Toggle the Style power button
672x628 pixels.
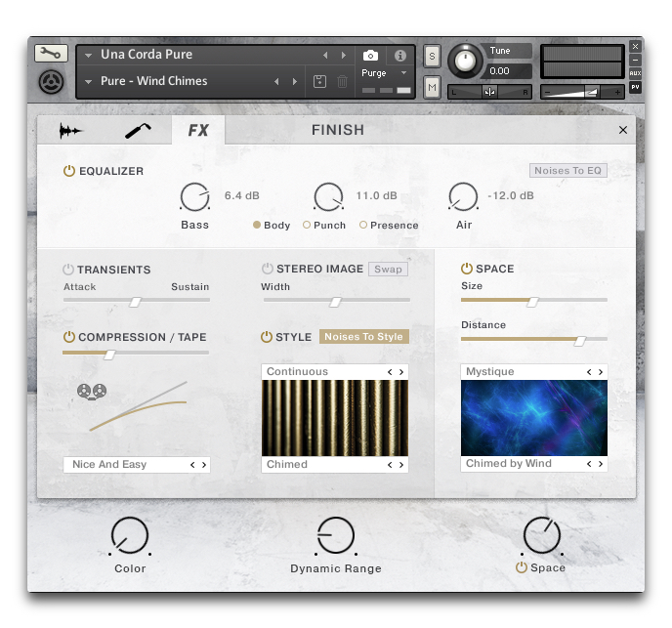tap(267, 337)
